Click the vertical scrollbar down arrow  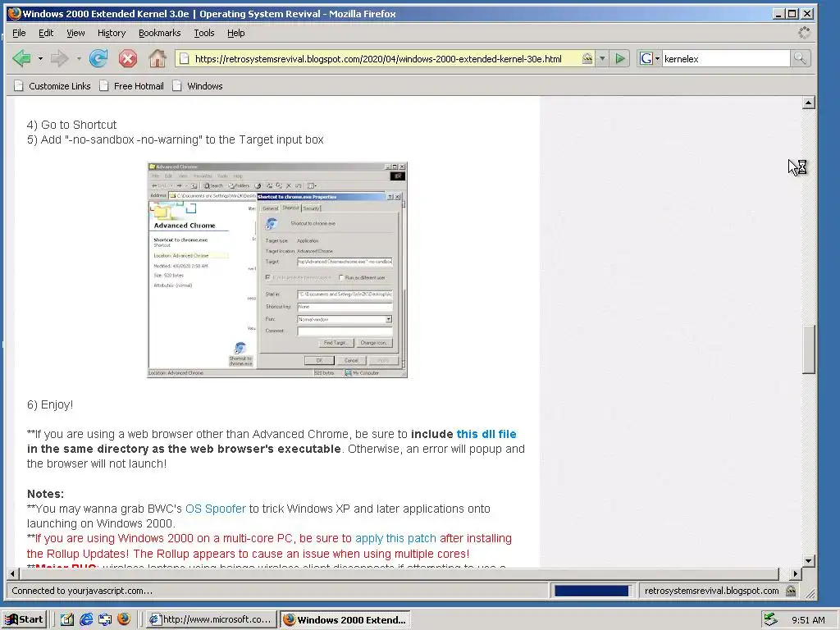pos(809,561)
